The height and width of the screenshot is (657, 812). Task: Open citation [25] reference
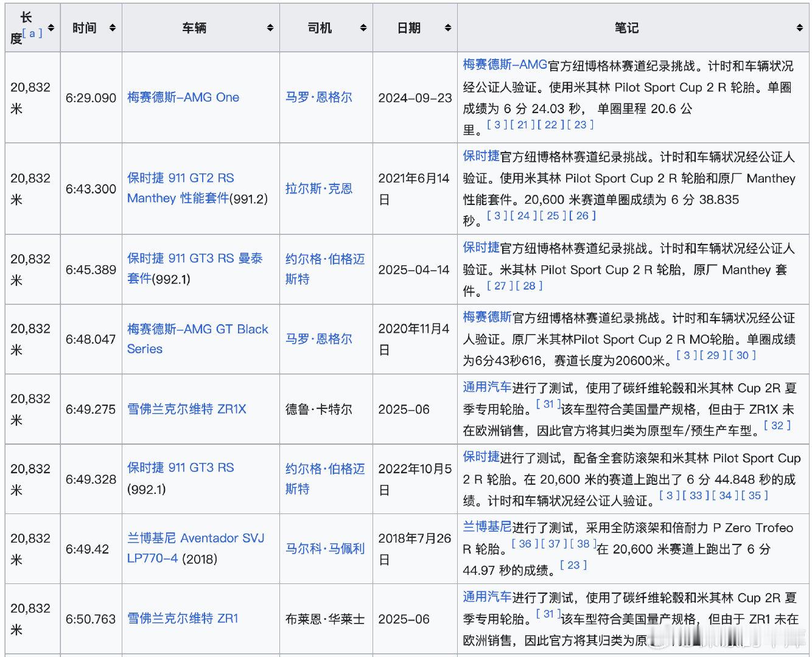553,215
